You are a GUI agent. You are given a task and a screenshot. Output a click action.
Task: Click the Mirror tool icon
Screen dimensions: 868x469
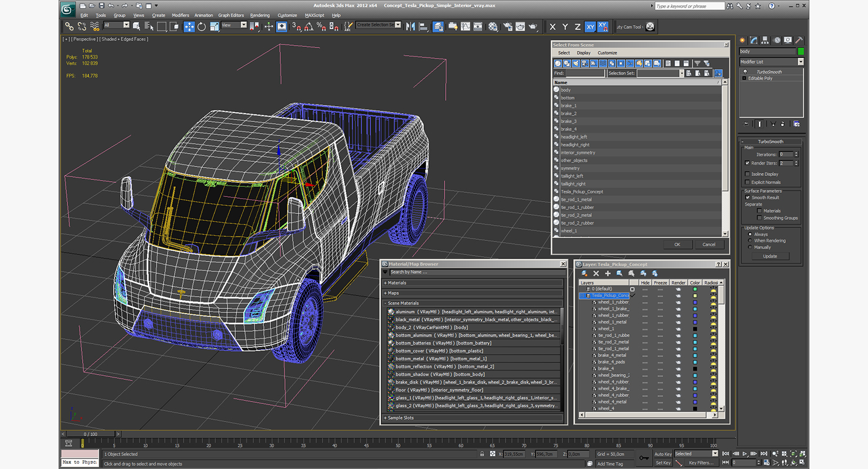(411, 26)
